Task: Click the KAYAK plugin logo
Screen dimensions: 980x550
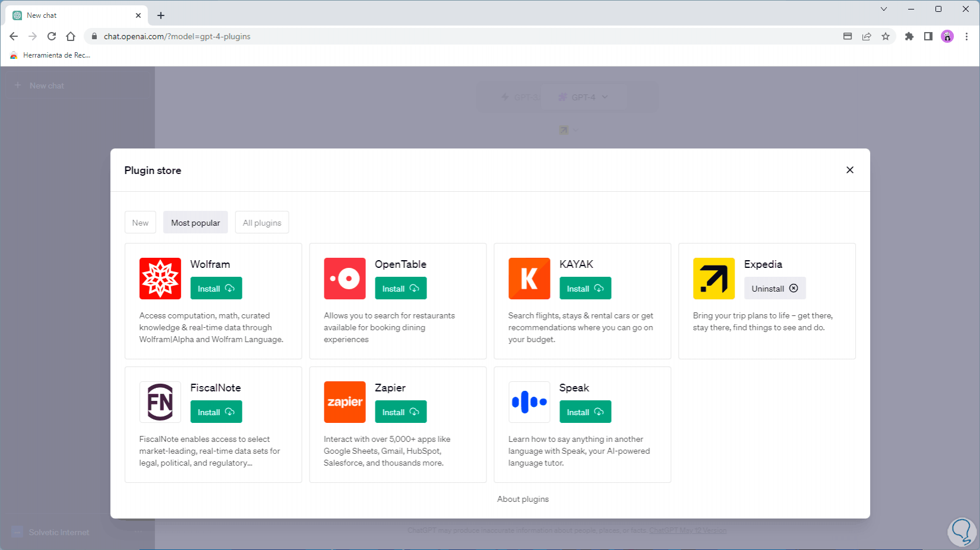Action: [529, 279]
